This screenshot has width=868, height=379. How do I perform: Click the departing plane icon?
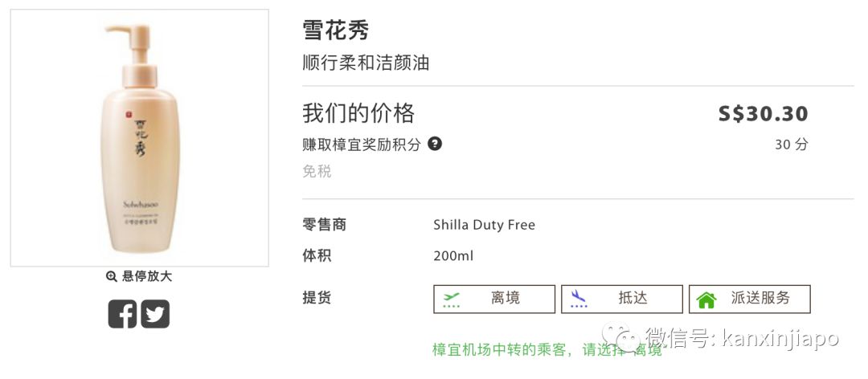(452, 300)
